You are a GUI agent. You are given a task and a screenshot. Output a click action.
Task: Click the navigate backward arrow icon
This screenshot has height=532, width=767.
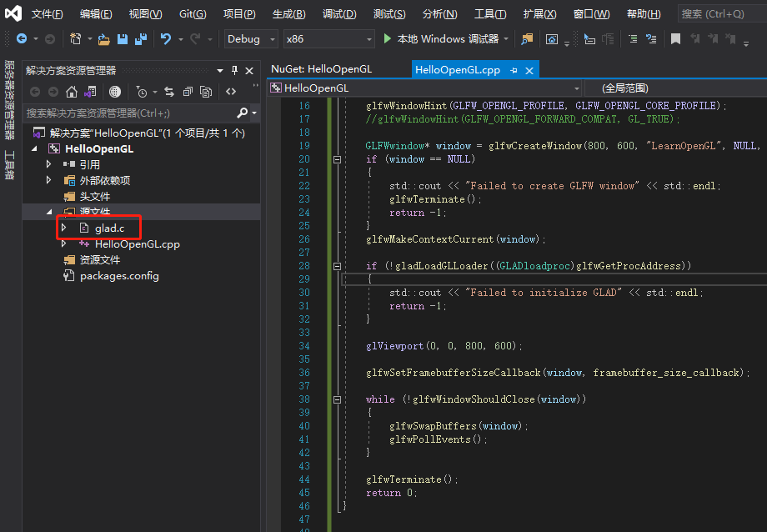tap(22, 38)
